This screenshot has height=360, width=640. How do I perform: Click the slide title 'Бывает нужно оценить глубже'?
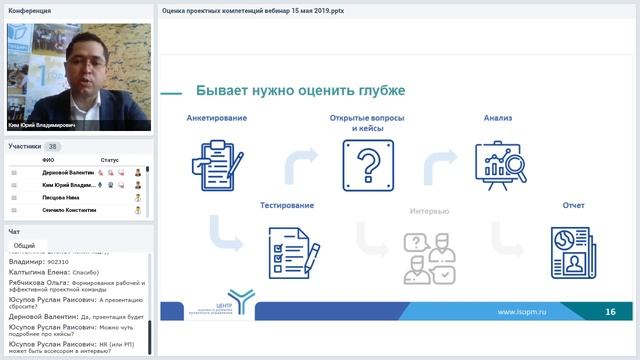(x=300, y=90)
